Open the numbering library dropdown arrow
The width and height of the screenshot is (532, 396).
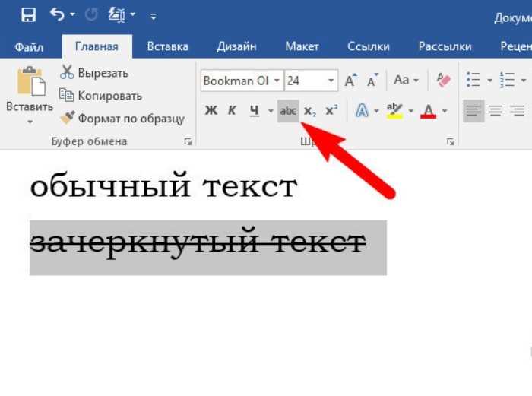(x=524, y=81)
